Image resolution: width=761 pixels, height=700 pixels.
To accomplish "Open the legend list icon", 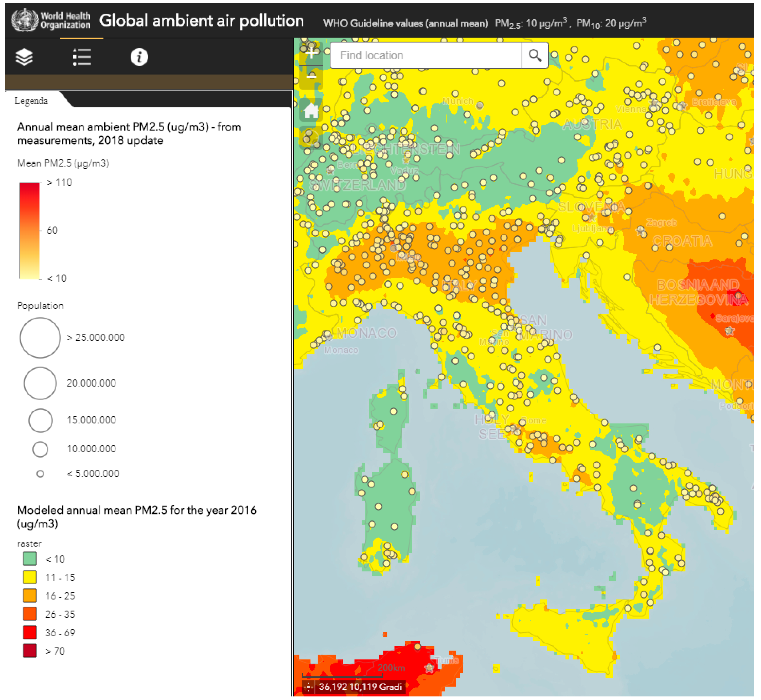I will point(81,57).
